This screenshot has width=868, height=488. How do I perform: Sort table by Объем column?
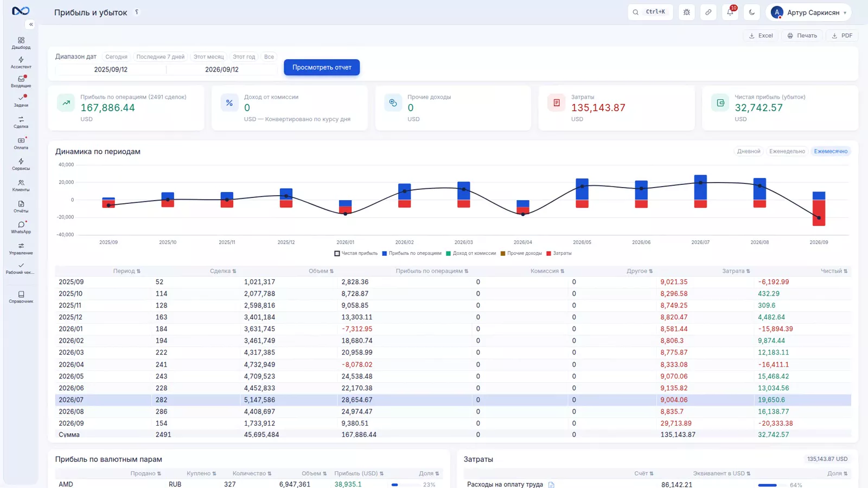pos(321,271)
